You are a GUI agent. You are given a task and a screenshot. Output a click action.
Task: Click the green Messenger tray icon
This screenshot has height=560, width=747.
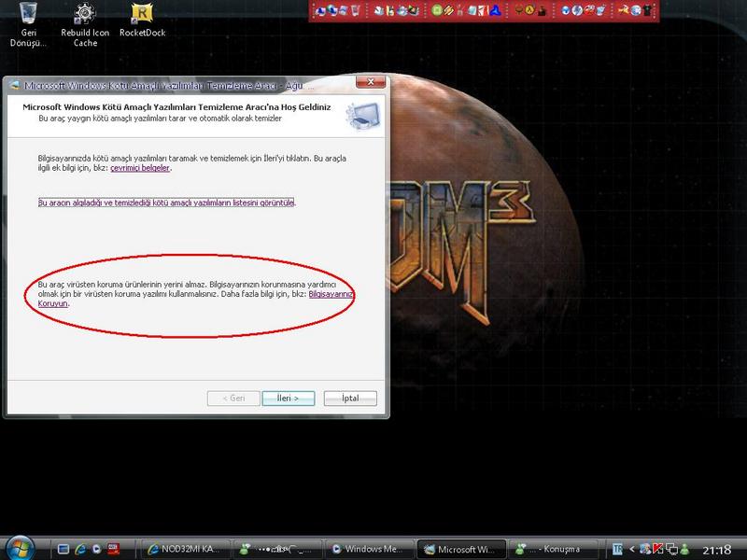point(685,549)
